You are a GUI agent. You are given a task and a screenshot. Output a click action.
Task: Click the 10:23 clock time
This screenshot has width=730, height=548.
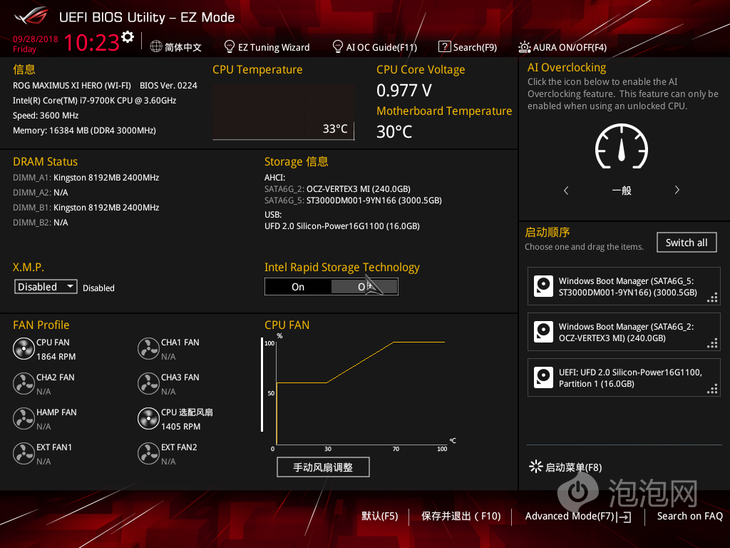tap(92, 42)
